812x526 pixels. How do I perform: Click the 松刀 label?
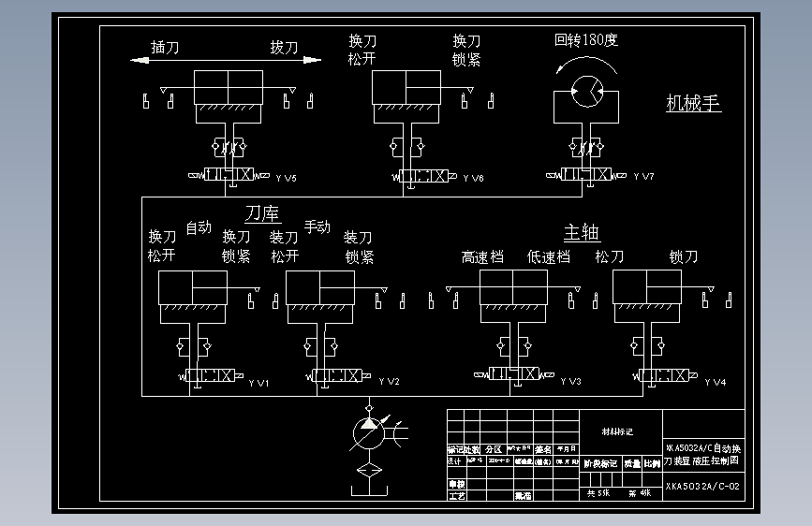point(610,256)
